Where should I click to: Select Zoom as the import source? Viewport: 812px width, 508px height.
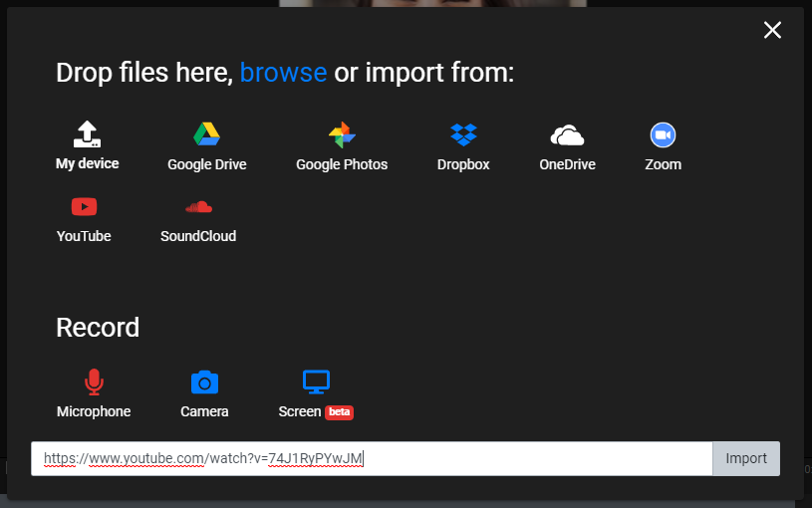pos(663,146)
